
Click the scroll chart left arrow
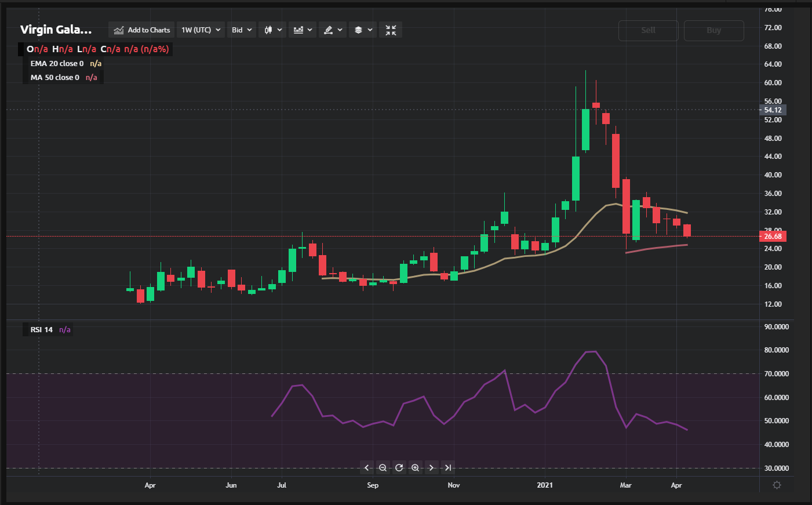point(366,468)
